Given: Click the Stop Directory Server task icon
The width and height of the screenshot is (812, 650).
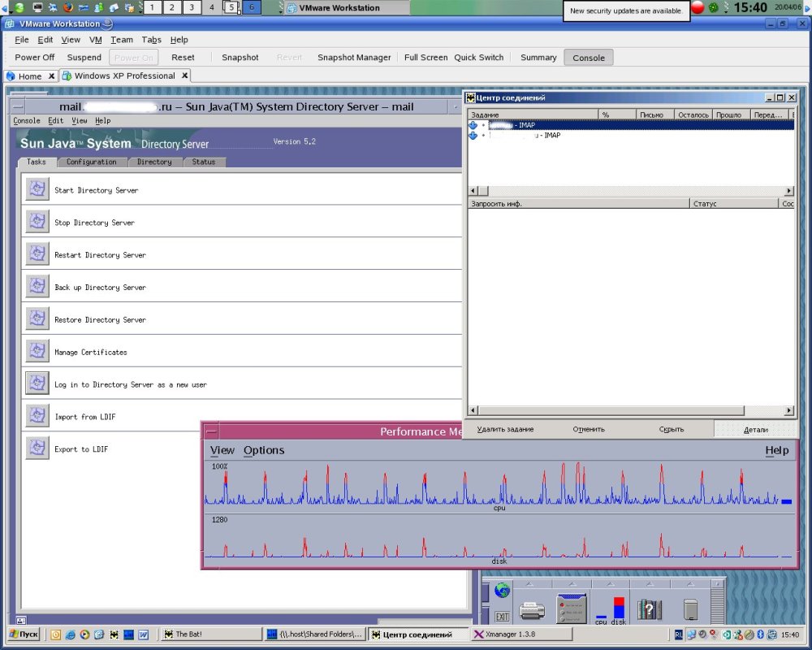Looking at the screenshot, I should [37, 222].
